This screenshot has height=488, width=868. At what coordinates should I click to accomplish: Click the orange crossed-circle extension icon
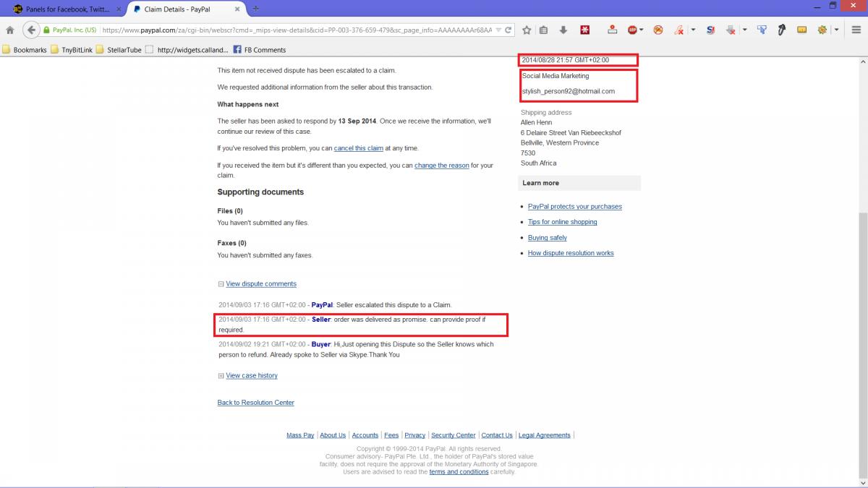coord(658,30)
